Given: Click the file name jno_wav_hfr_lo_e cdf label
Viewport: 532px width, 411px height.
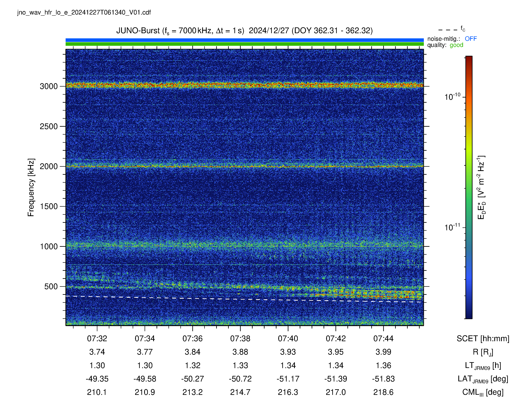Looking at the screenshot, I should 84,12.
